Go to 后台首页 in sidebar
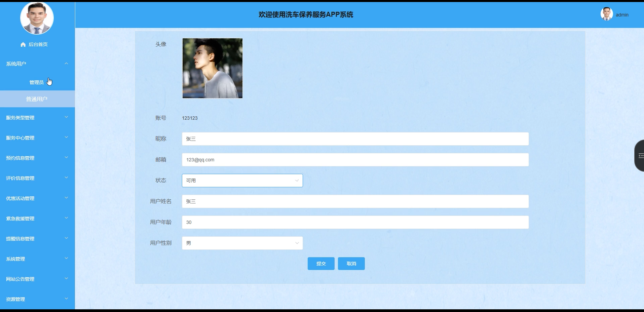 pos(38,44)
